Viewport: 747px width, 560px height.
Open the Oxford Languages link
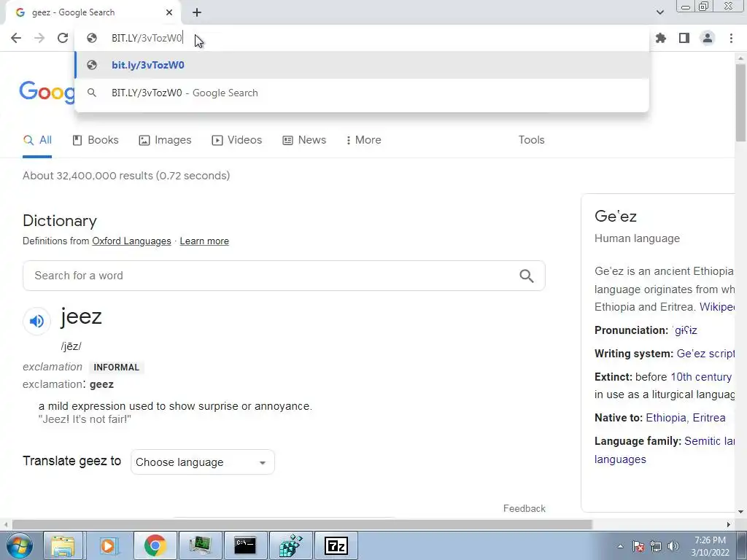pyautogui.click(x=131, y=241)
